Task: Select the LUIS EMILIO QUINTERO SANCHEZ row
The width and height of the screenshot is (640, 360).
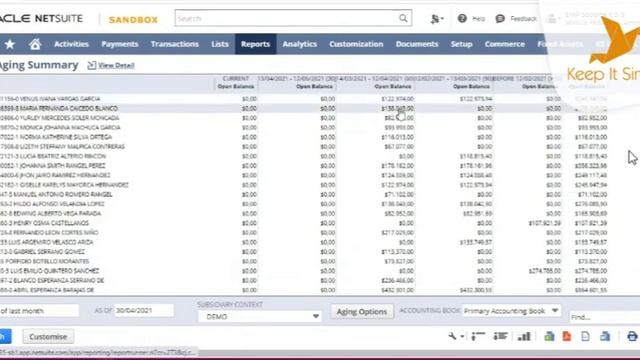Action: 304,271
